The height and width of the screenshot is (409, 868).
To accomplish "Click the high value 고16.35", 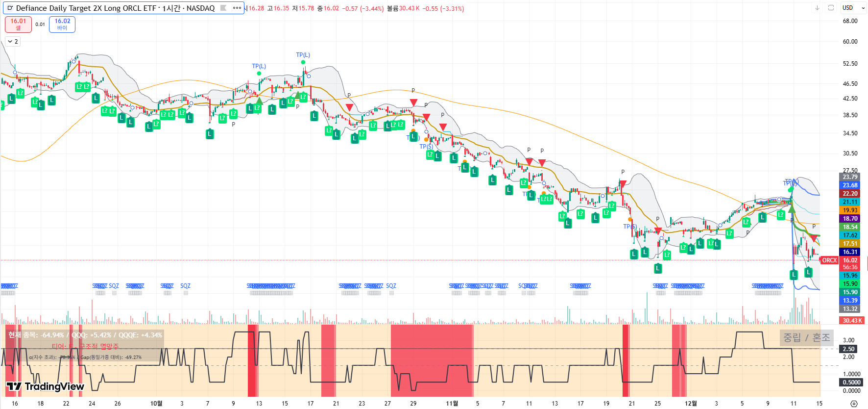I will click(278, 8).
